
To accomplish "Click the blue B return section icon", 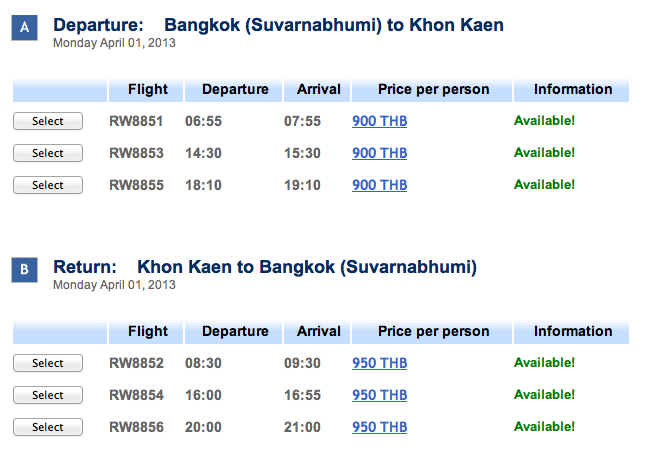I will coord(24,270).
